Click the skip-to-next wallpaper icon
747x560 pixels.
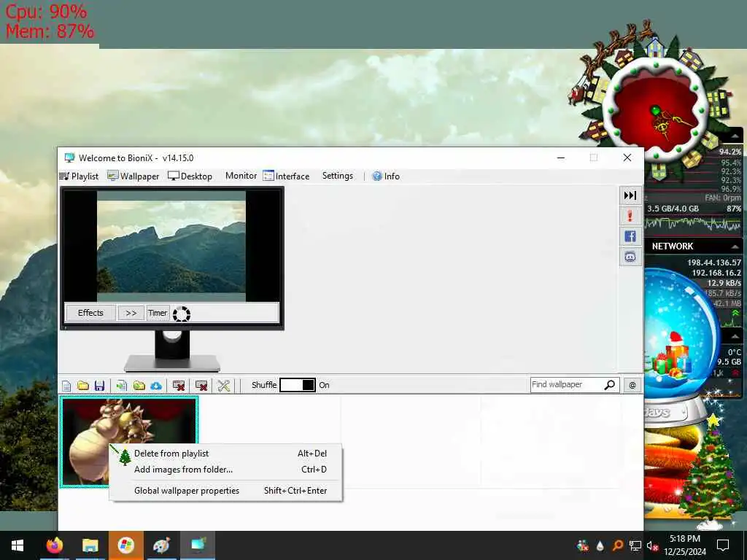point(630,195)
